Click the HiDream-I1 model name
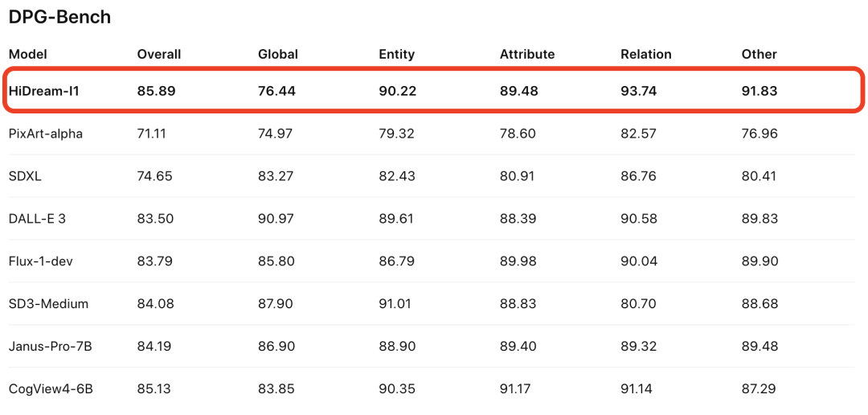 [x=44, y=92]
